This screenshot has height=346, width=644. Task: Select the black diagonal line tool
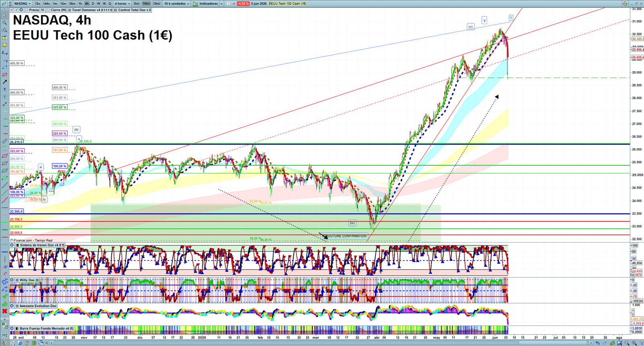click(x=5, y=185)
